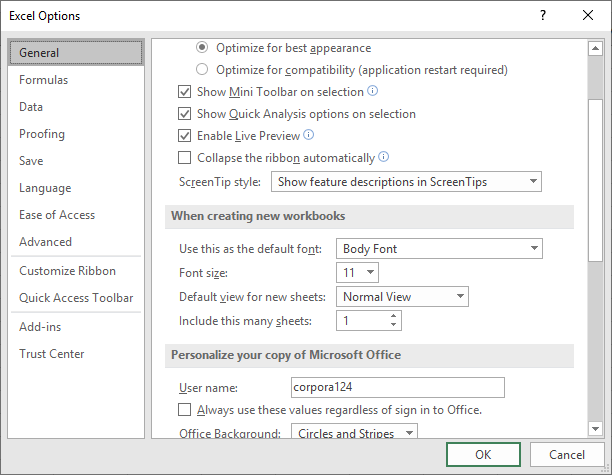Click the 'Use this as the default font:' label
612x475 pixels.
pyautogui.click(x=250, y=249)
